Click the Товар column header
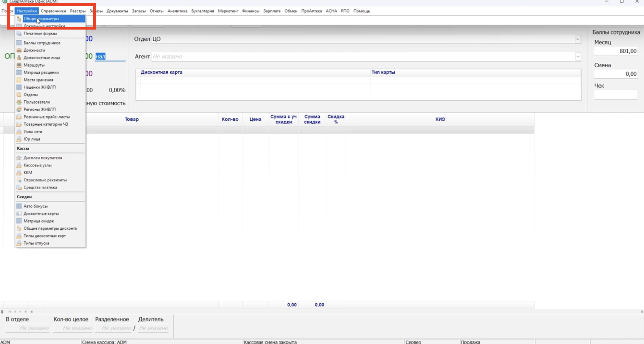This screenshot has width=644, height=344. pyautogui.click(x=131, y=119)
